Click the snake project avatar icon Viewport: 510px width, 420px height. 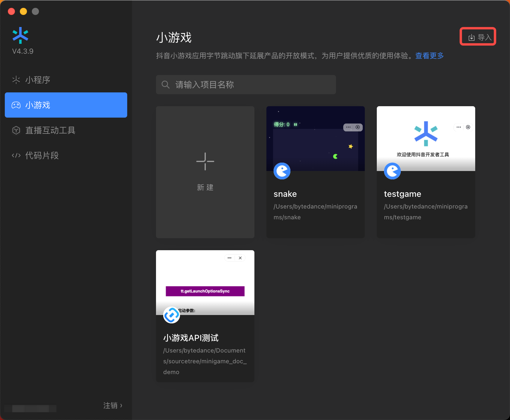point(282,171)
